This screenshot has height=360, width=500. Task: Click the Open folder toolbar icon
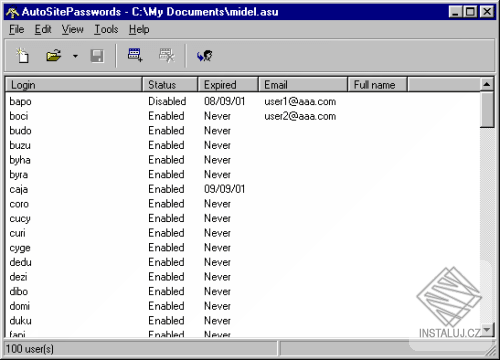pyautogui.click(x=53, y=55)
